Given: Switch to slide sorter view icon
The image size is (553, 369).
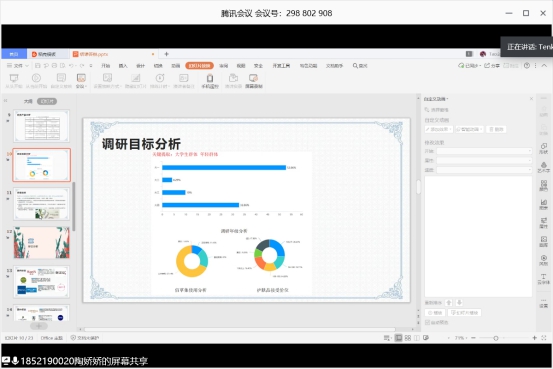Looking at the screenshot, I should point(408,338).
